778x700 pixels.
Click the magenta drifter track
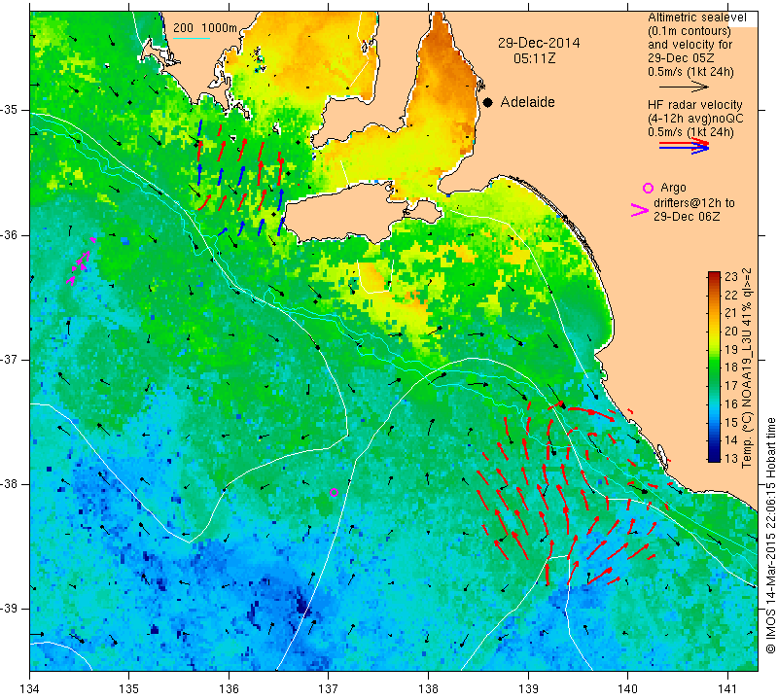click(81, 262)
